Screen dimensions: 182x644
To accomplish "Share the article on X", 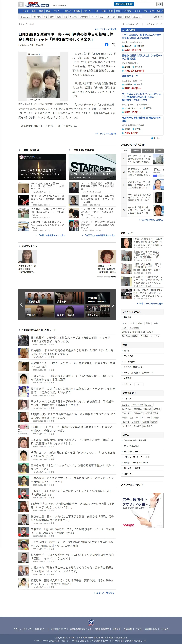I will pos(114,44).
